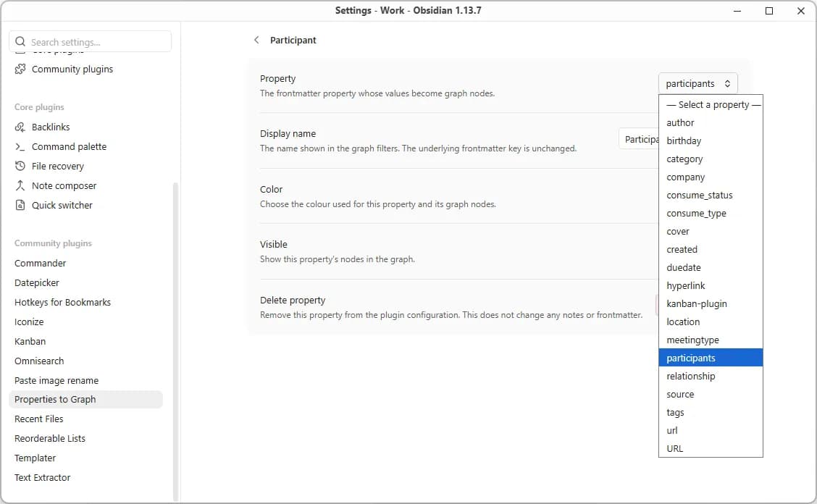Select location property option

tap(711, 322)
